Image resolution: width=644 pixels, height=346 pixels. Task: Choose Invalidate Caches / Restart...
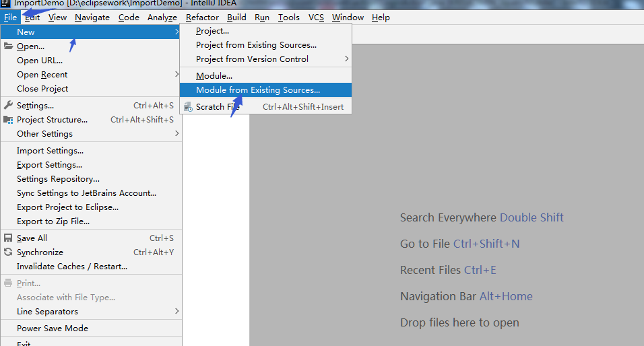pos(91,267)
